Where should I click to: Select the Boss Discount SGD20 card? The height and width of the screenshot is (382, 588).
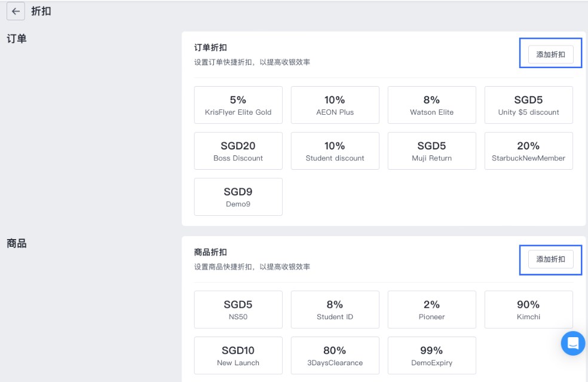[x=238, y=151]
